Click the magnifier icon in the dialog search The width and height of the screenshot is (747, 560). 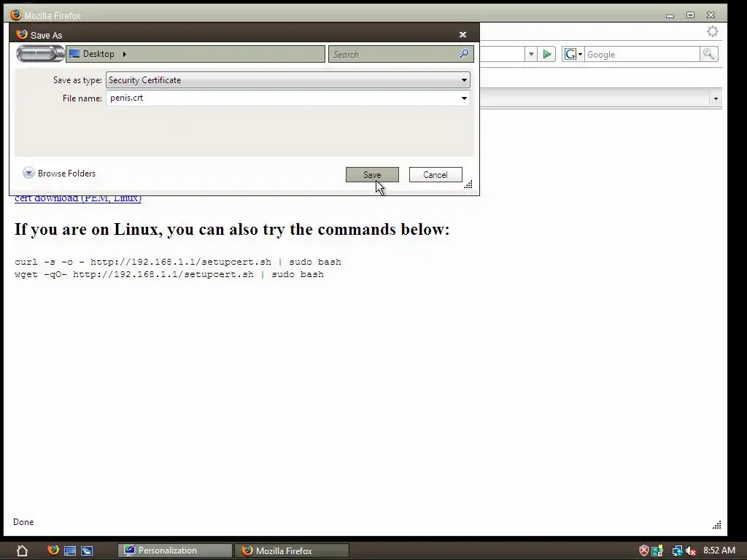point(464,53)
